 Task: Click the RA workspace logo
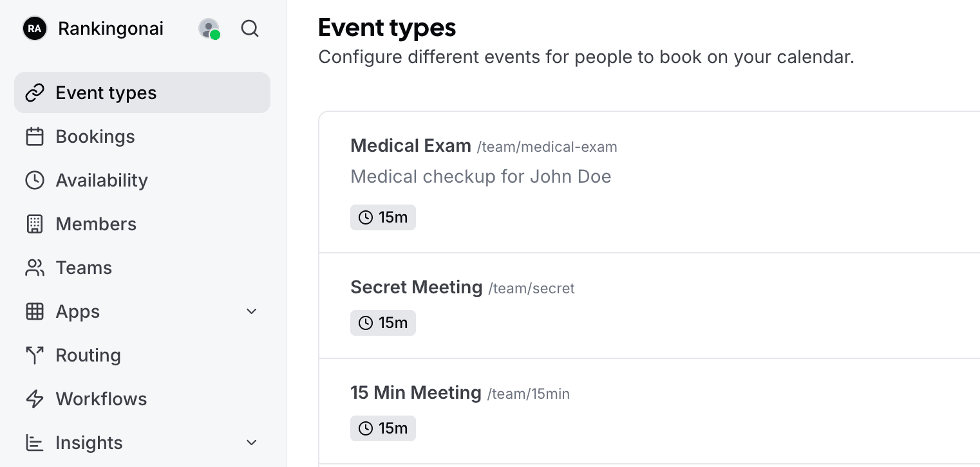tap(36, 28)
